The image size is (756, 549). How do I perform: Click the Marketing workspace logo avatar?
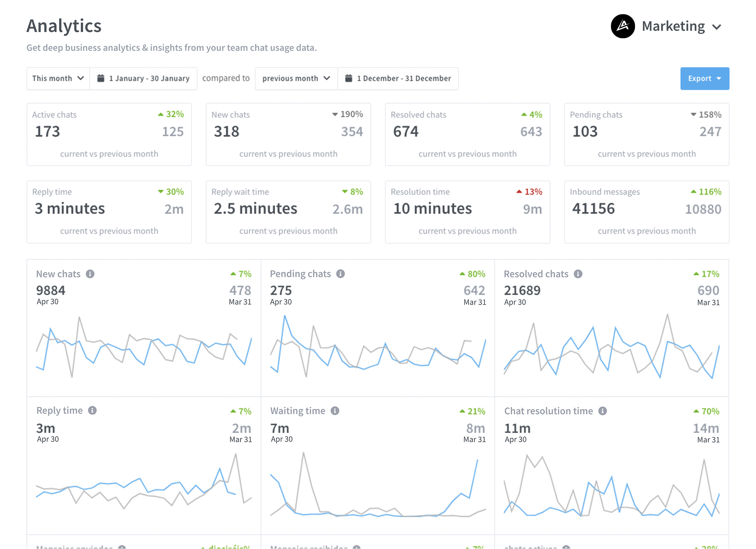click(x=623, y=26)
